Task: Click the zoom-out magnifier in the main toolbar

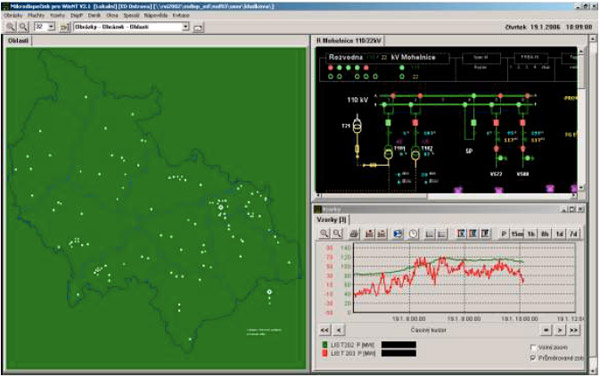Action: point(24,27)
